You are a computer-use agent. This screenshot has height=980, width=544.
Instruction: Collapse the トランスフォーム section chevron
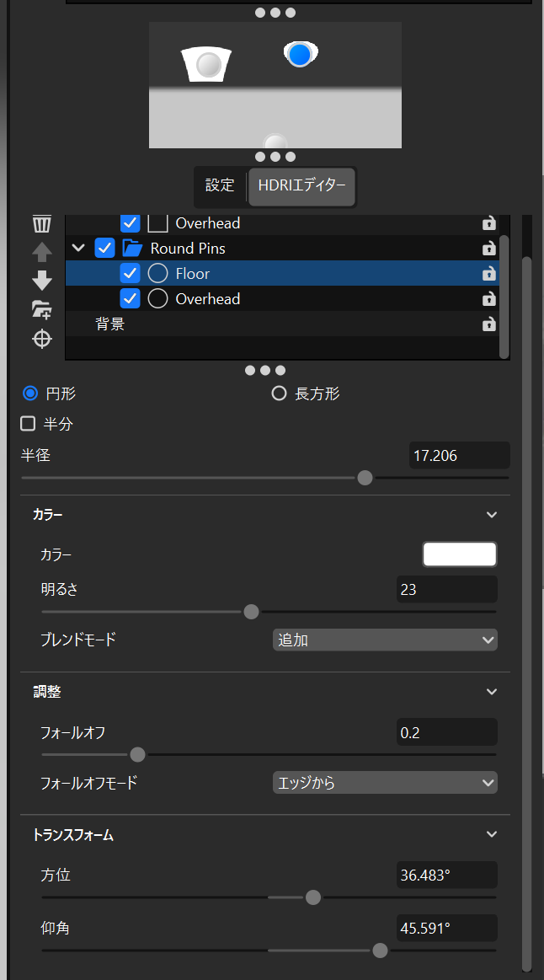[x=492, y=834]
